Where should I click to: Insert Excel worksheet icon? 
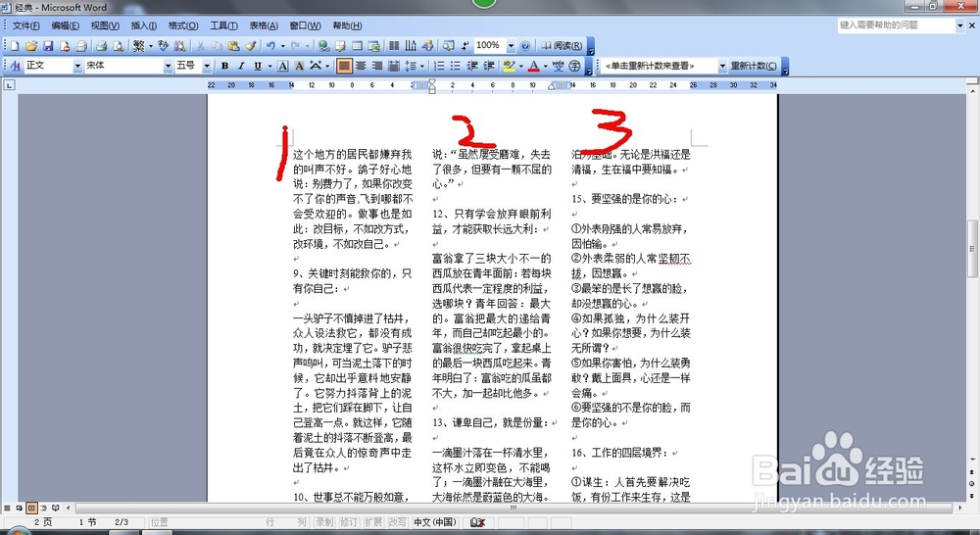373,46
